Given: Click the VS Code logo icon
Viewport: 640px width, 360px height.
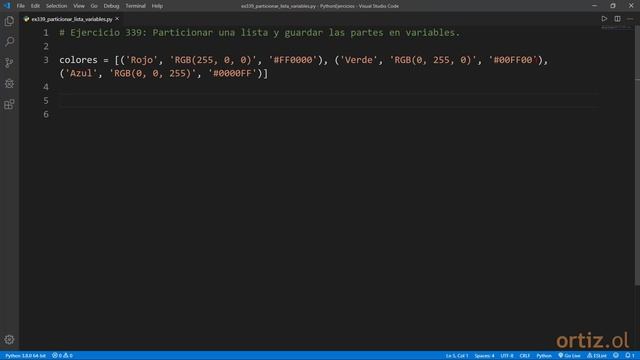Looking at the screenshot, I should 7,6.
